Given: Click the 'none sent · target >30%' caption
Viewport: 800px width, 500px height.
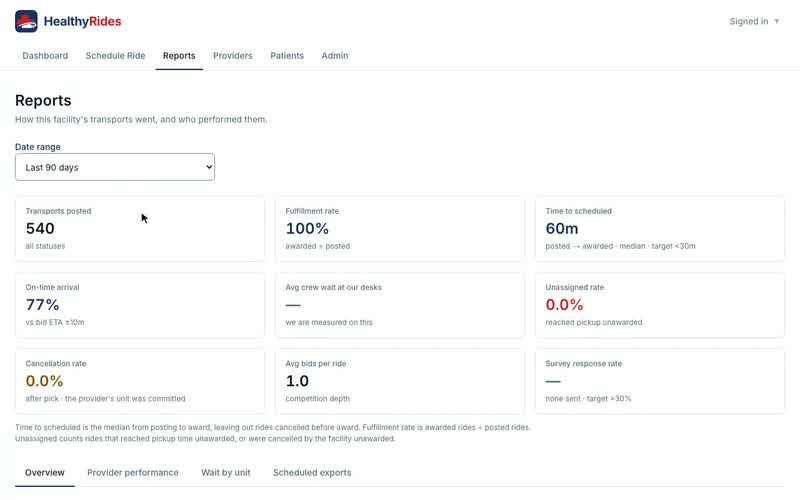Looking at the screenshot, I should click(588, 398).
